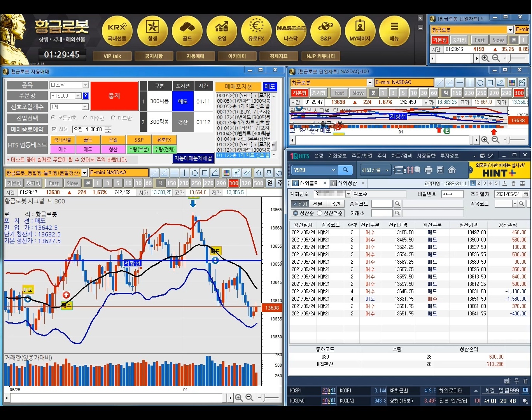This screenshot has width=532, height=420.
Task: Open 황금로봇 dropdown in NASDAQ-100 chart window
Action: click(370, 82)
